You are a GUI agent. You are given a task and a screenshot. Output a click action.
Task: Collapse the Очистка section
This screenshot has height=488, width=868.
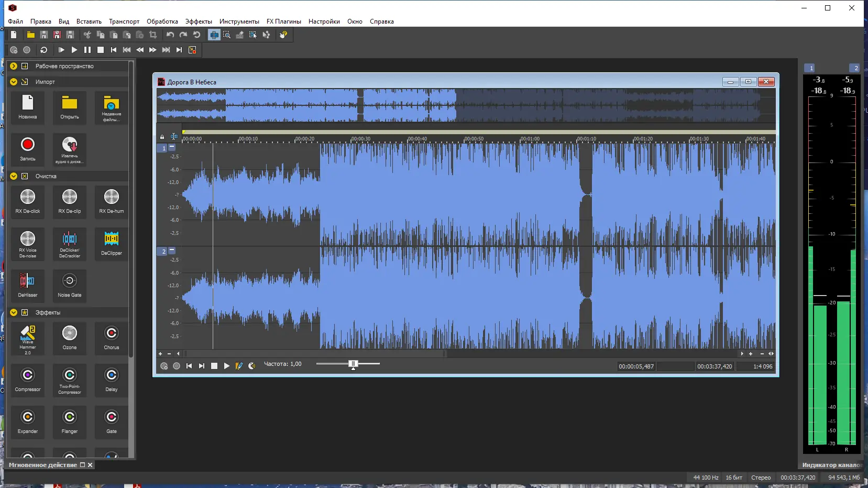click(x=14, y=176)
